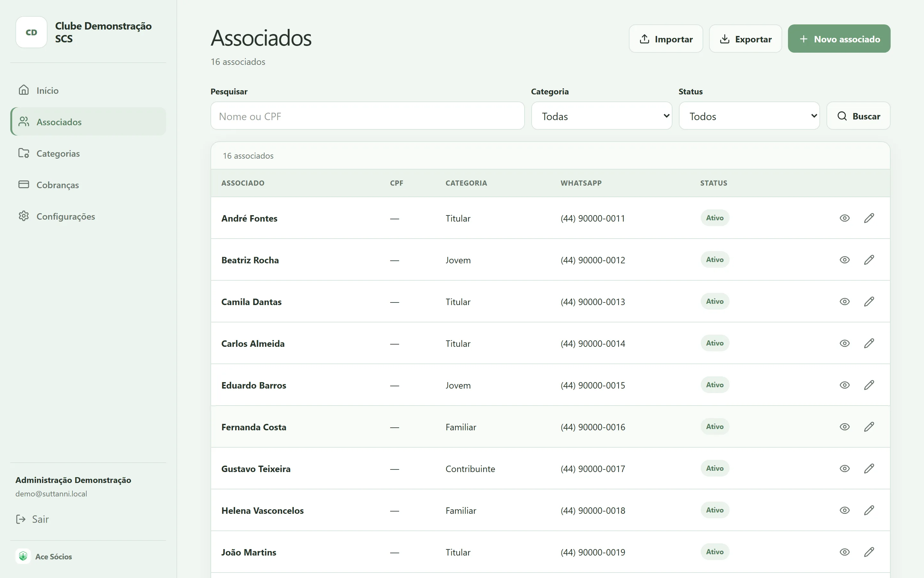Screen dimensions: 924x578
Task: Create a Novo associado
Action: coord(839,39)
